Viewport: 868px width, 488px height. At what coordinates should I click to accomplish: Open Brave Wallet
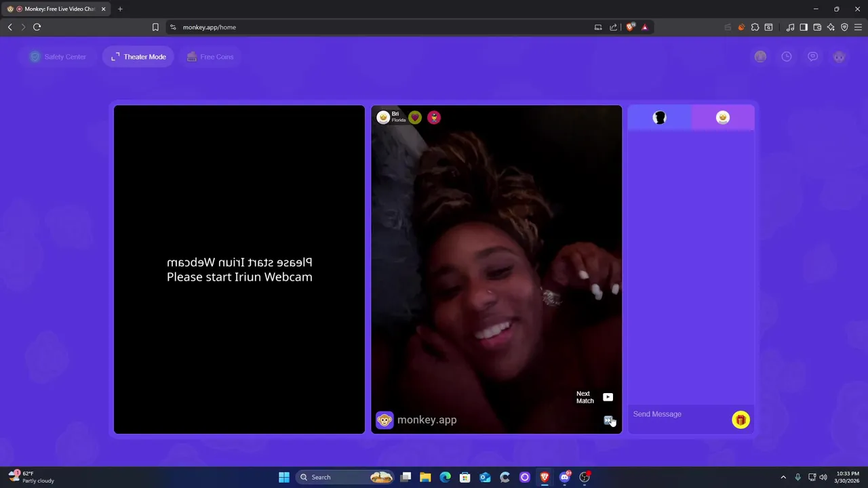(817, 27)
